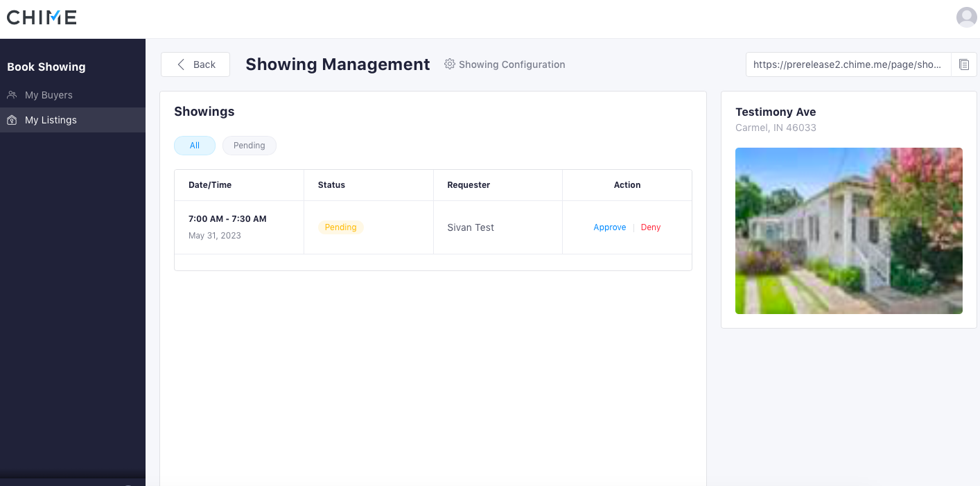Screen dimensions: 980x486
Task: Go back with the Back button
Action: [195, 64]
